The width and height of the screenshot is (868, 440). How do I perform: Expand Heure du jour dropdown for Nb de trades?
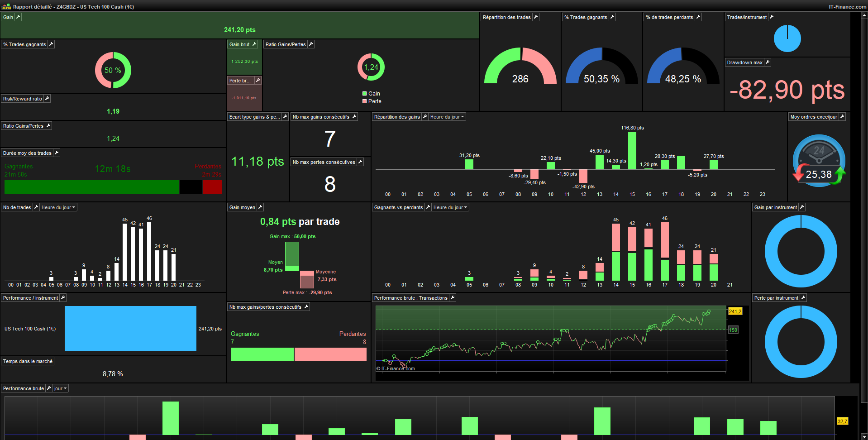[58, 207]
